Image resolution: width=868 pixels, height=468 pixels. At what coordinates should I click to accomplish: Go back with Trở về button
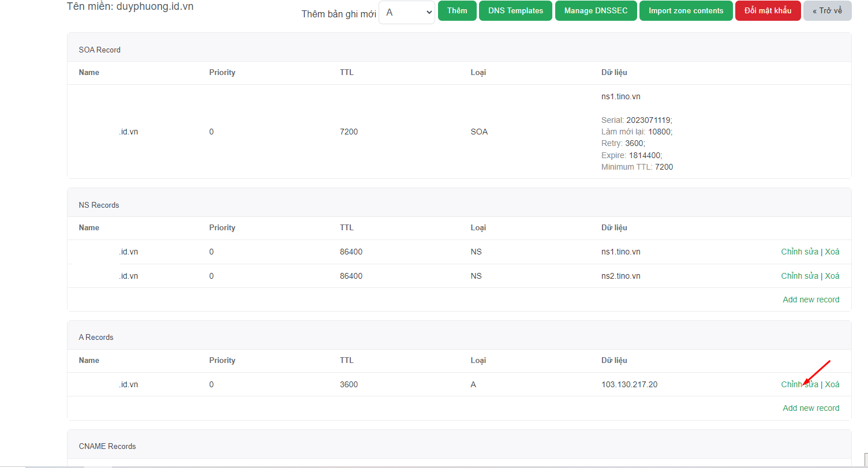click(827, 11)
